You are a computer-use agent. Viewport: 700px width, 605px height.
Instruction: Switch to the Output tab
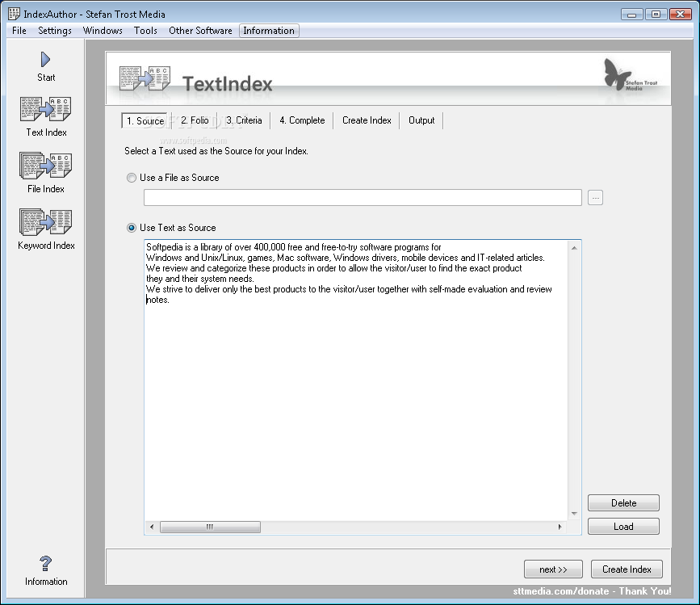coord(421,120)
